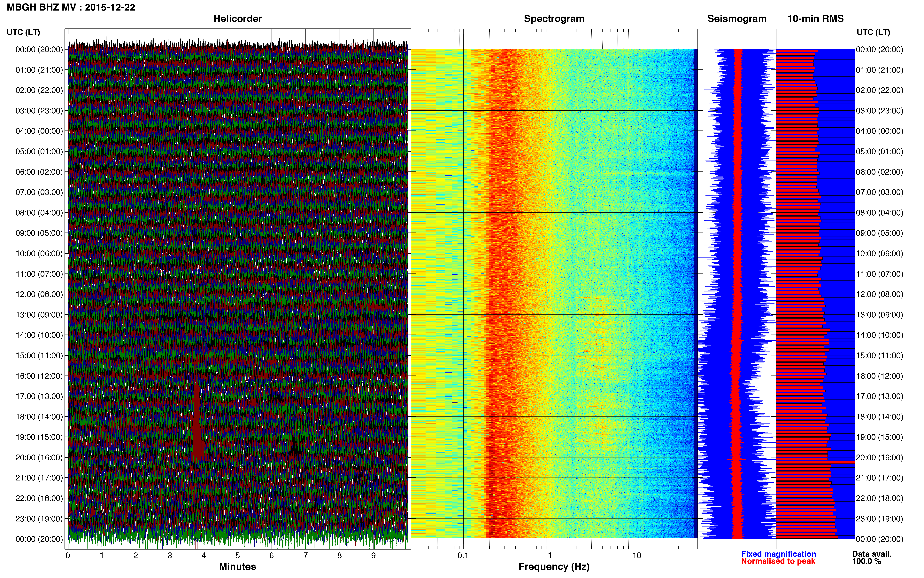
Task: Click the 5 tick on the Minutes axis
Action: (x=238, y=555)
